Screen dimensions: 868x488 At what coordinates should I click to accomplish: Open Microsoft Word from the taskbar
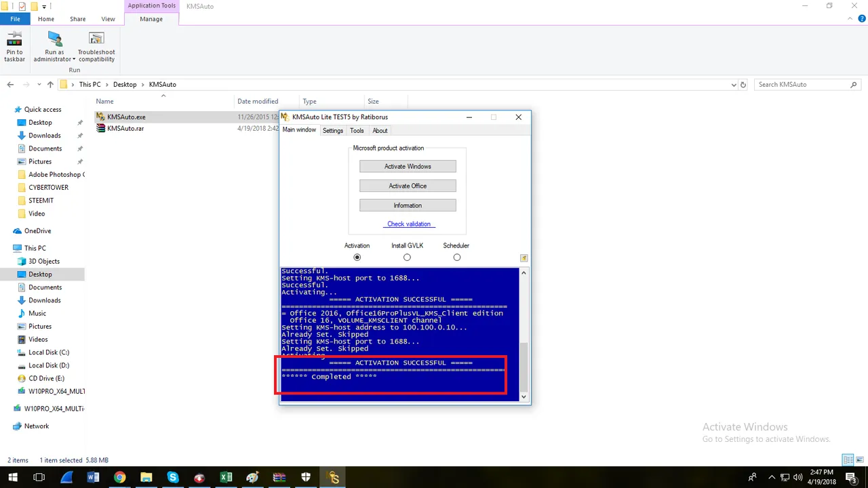93,478
